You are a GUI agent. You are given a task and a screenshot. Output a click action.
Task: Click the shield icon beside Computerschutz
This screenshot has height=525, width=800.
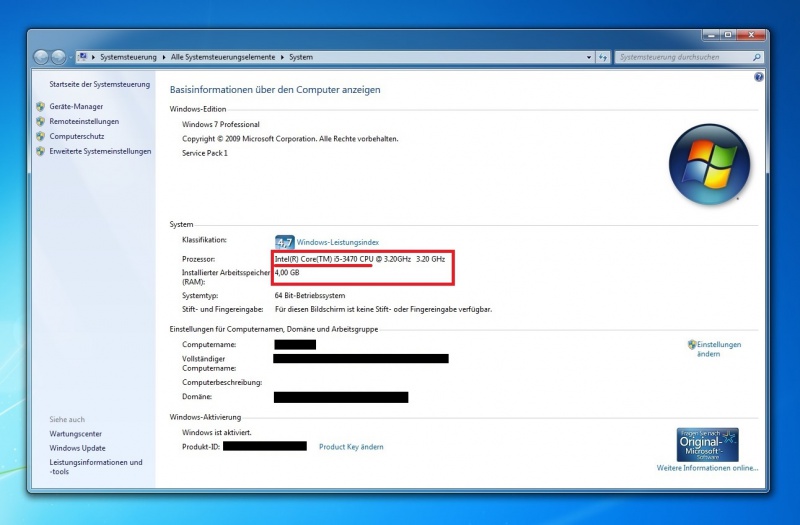click(x=41, y=136)
